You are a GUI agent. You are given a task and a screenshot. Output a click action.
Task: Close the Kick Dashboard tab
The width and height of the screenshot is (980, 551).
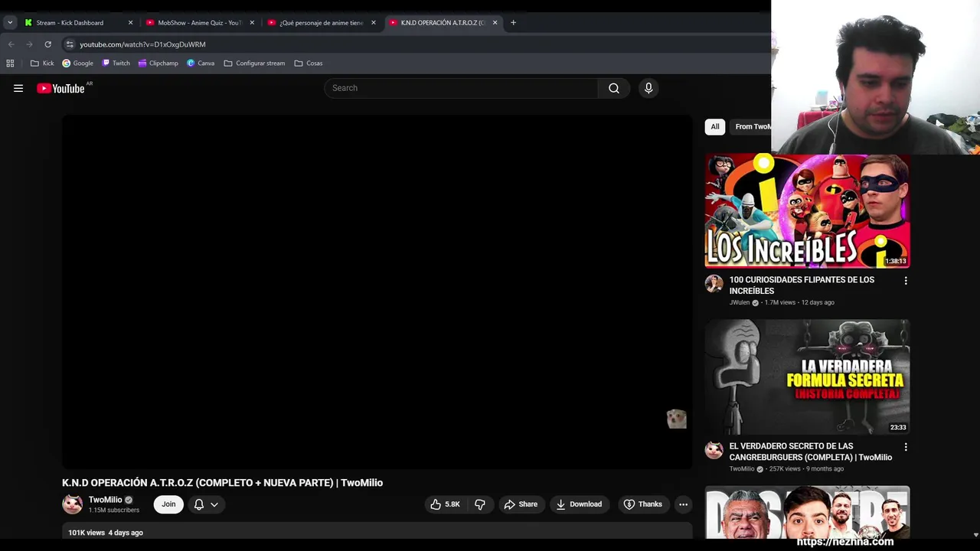tap(130, 23)
